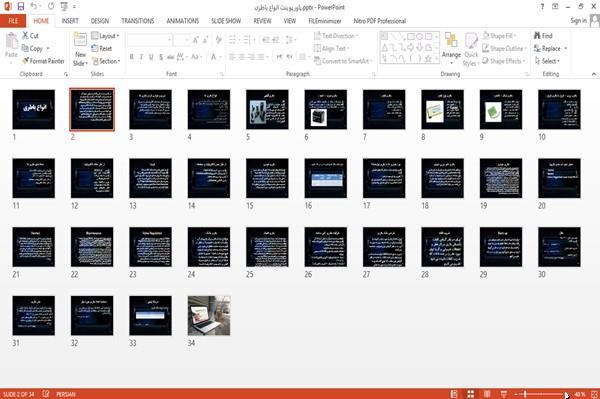Click the Sign in link

[578, 21]
